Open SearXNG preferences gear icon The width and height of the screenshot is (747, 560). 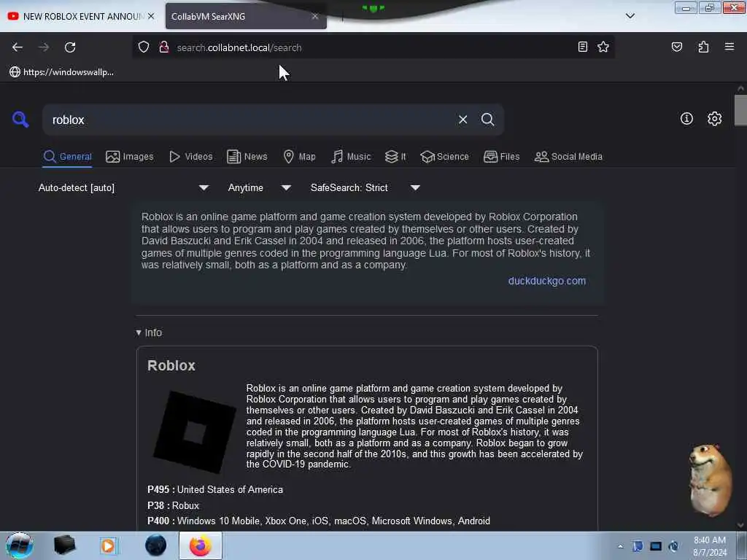[x=714, y=119]
